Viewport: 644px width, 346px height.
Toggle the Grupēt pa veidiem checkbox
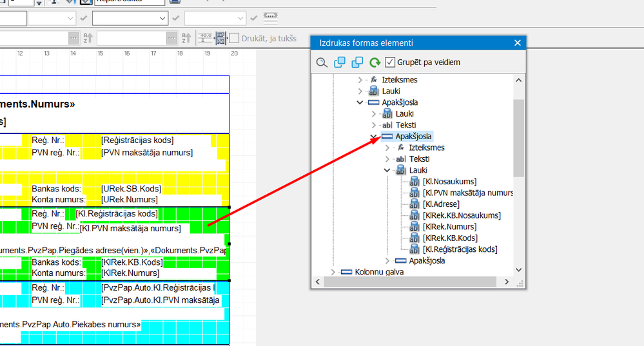pyautogui.click(x=390, y=62)
